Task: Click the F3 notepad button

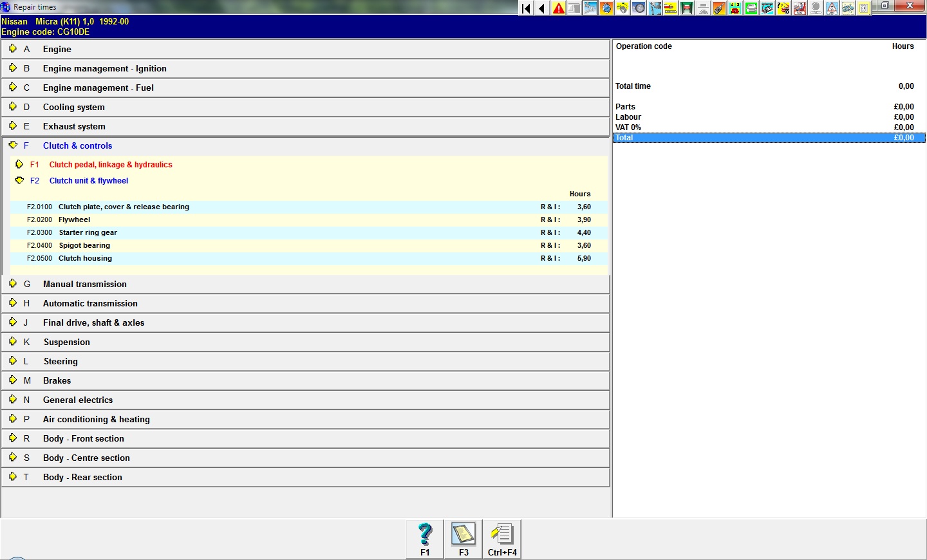Action: (x=464, y=539)
